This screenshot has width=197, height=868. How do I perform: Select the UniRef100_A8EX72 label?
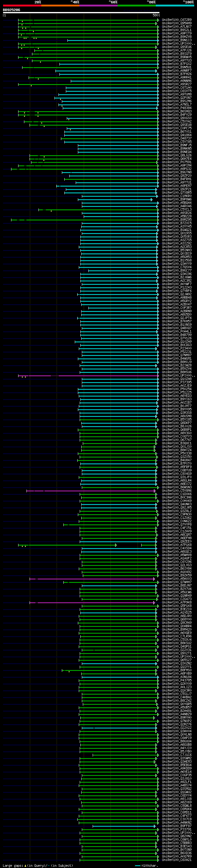(177, 484)
